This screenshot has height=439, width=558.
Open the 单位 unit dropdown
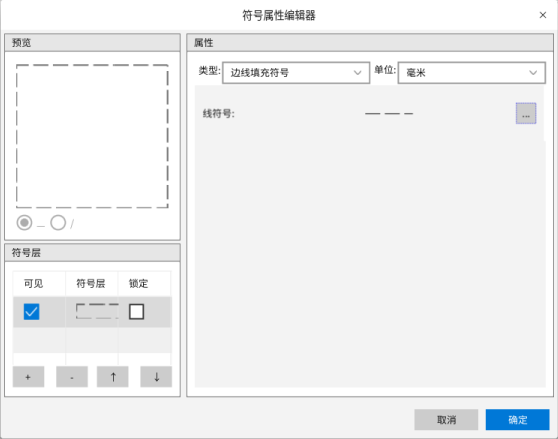click(x=472, y=73)
